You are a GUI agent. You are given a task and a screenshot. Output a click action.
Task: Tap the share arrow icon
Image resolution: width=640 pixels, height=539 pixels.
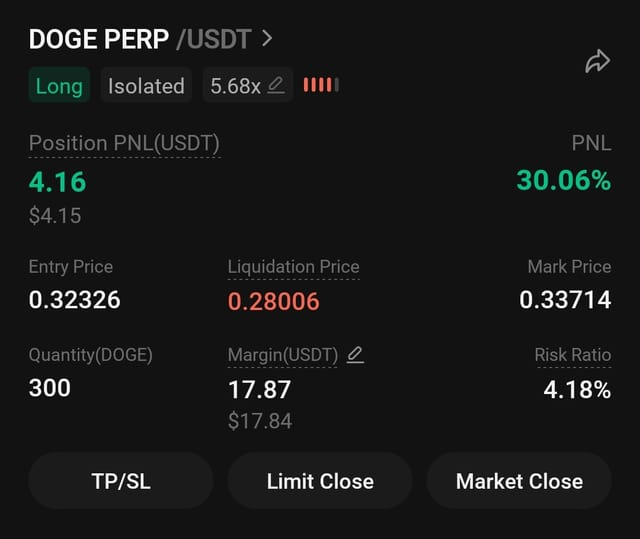pos(597,62)
